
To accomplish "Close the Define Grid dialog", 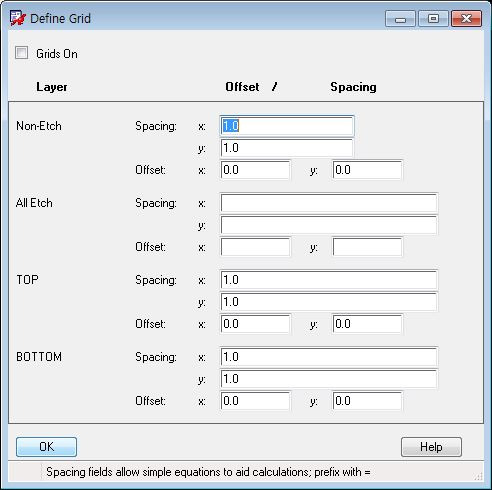I will pyautogui.click(x=466, y=19).
